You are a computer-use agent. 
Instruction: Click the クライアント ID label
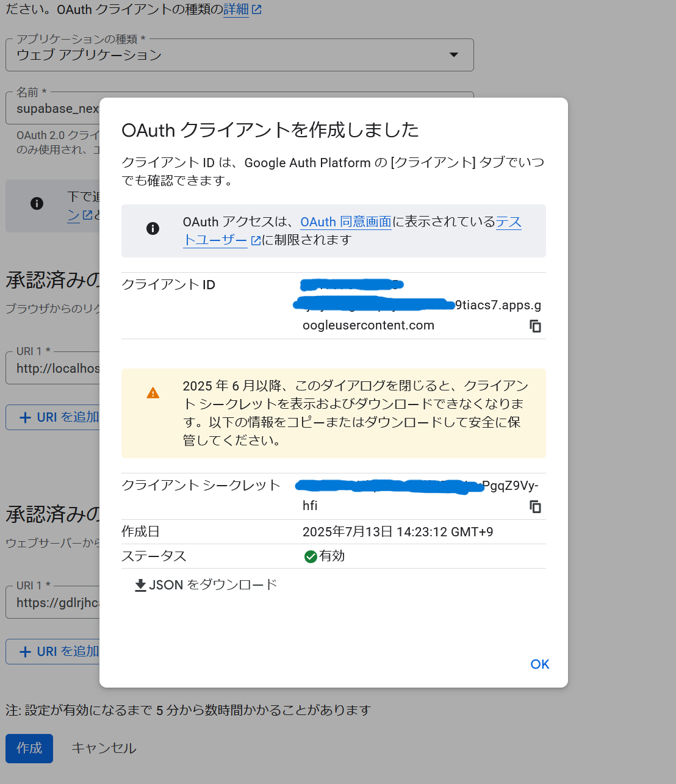click(x=168, y=285)
